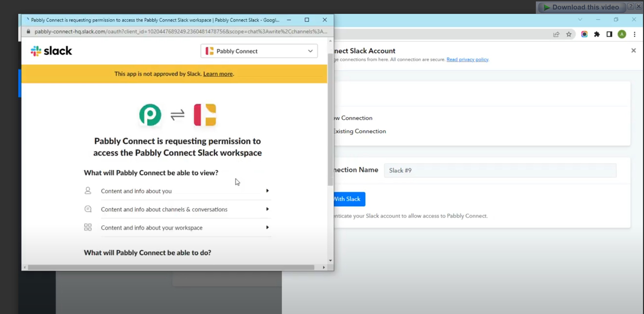Image resolution: width=644 pixels, height=314 pixels.
Task: Open the green profile avatar A
Action: (x=622, y=34)
